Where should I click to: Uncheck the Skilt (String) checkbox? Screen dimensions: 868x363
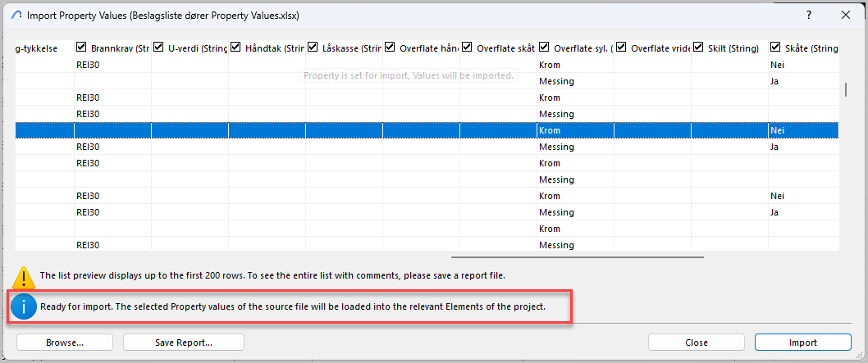point(698,48)
